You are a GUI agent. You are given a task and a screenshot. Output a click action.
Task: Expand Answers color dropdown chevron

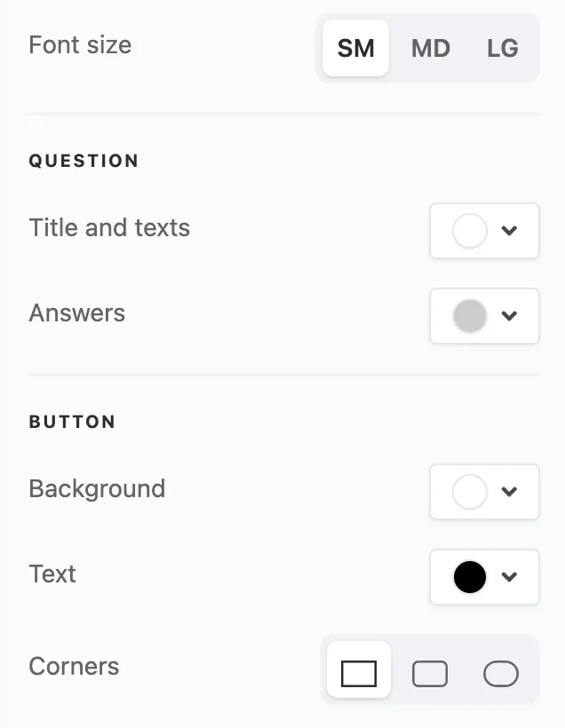(x=509, y=316)
